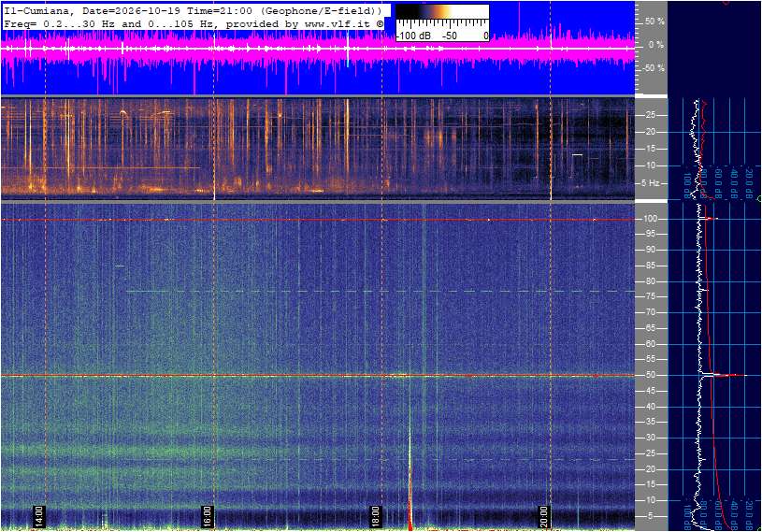The image size is (762, 532).
Task: Click the dB color scale gradient bar
Action: coord(442,11)
